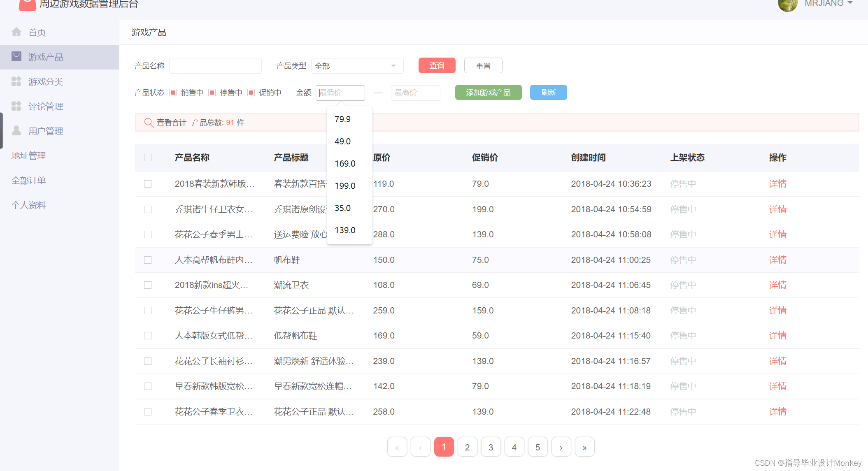Viewport: 868px width, 471px height.
Task: Go to page 5 in pagination
Action: tap(538, 447)
